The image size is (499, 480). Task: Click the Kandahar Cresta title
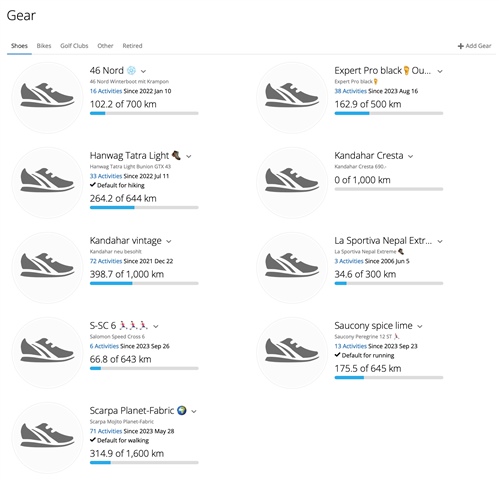click(369, 155)
